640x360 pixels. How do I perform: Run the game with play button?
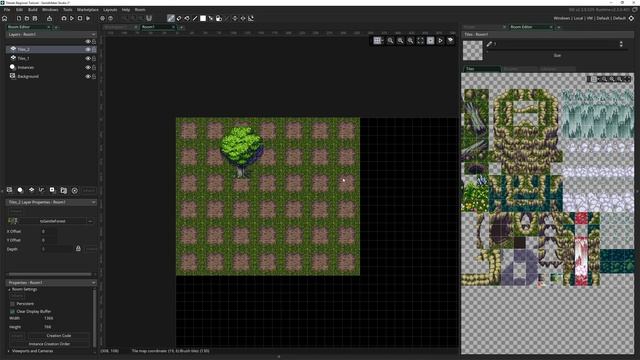pyautogui.click(x=72, y=18)
